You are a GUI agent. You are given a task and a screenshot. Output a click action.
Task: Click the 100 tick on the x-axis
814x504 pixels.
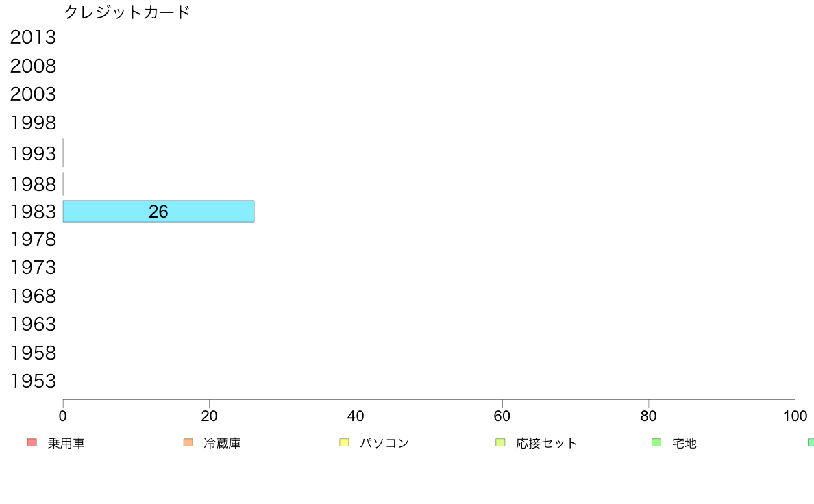coord(795,416)
